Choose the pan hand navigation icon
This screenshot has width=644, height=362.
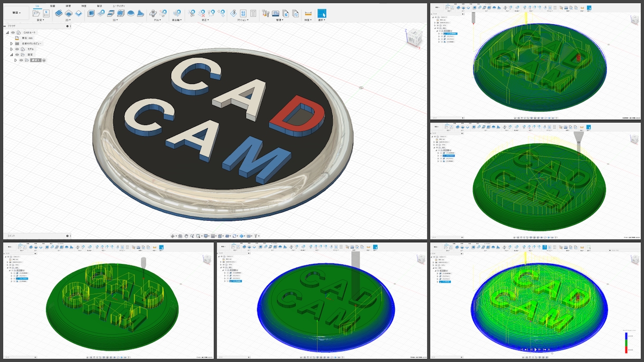tap(186, 236)
